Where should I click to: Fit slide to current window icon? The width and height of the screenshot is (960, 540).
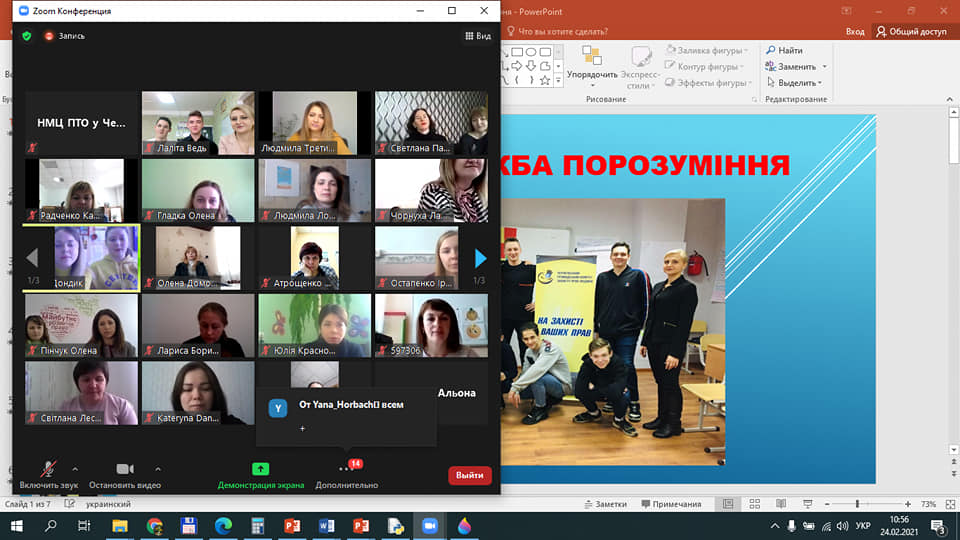(x=950, y=504)
